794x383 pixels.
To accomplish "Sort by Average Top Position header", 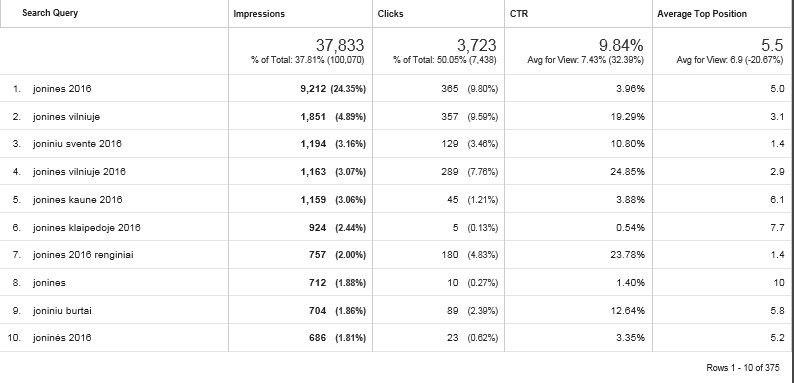I will (x=702, y=14).
